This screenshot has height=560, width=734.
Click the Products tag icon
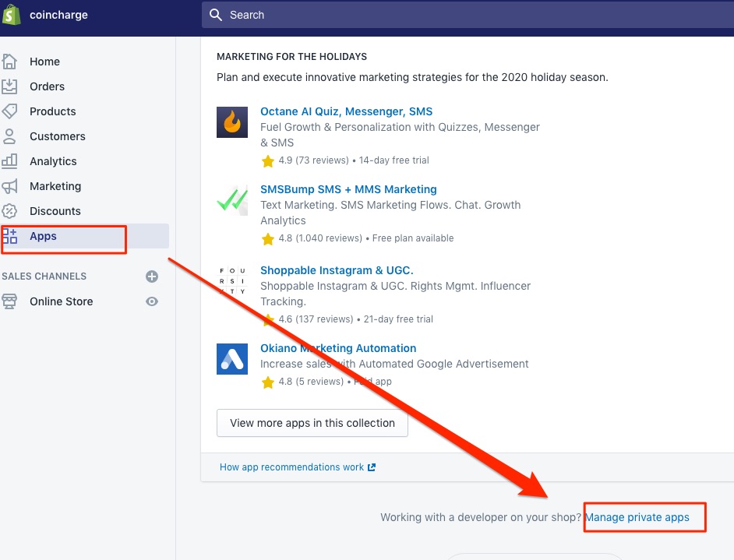9,111
